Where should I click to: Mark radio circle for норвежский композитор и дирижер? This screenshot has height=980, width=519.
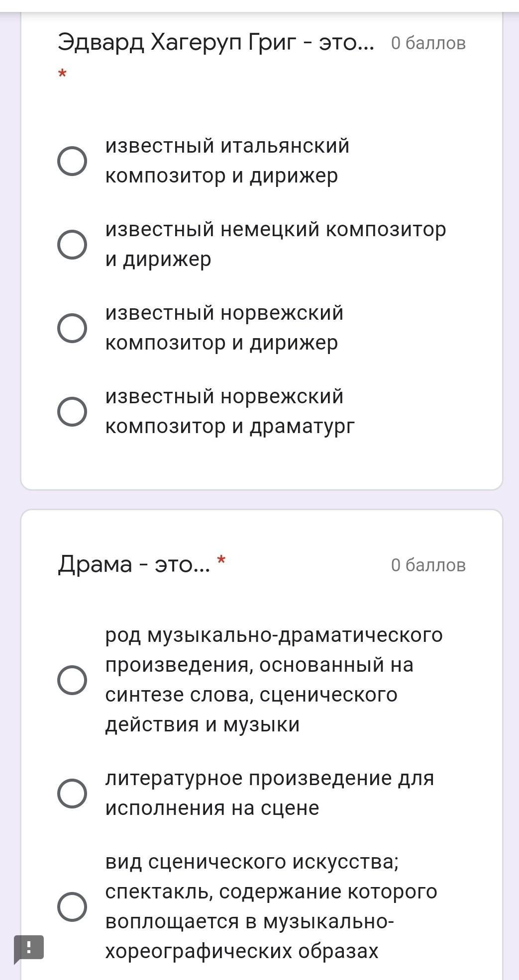click(72, 328)
